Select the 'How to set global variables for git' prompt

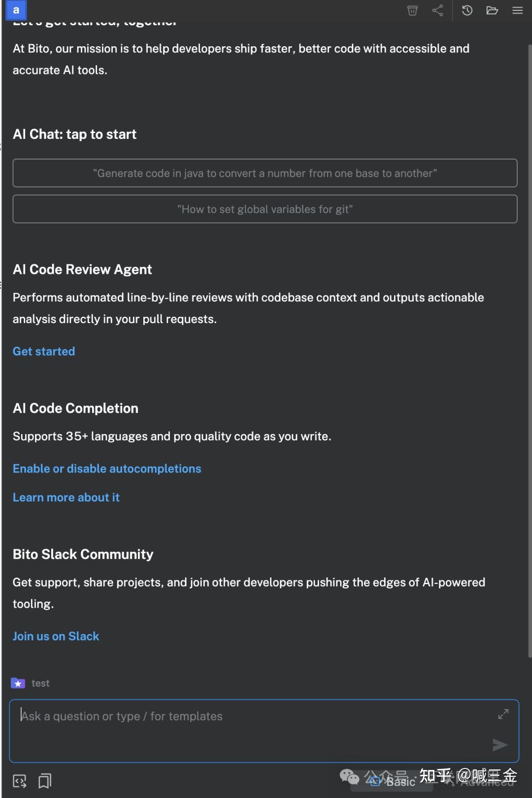pos(265,209)
